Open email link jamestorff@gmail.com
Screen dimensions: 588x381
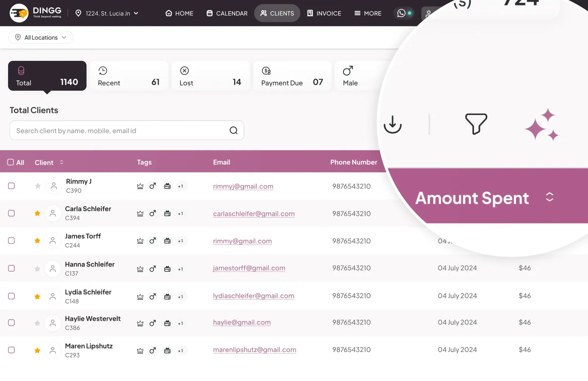[249, 268]
